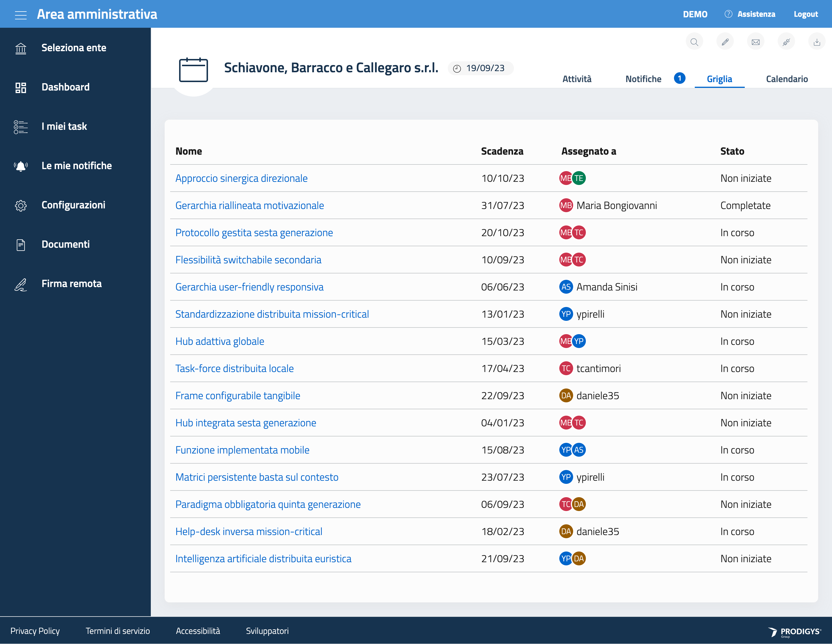The width and height of the screenshot is (832, 644).
Task: Go to Seleziona ente in sidebar
Action: 74,48
